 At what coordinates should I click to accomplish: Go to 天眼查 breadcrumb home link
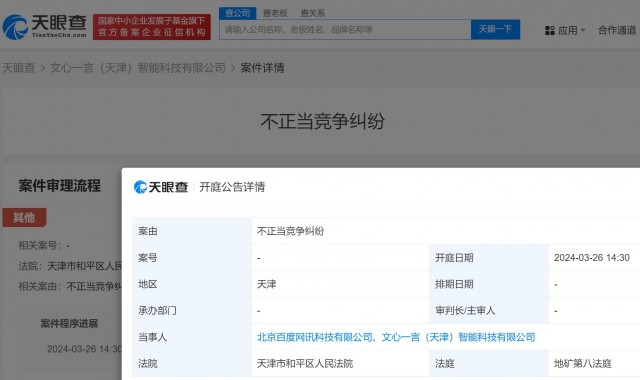coord(19,68)
